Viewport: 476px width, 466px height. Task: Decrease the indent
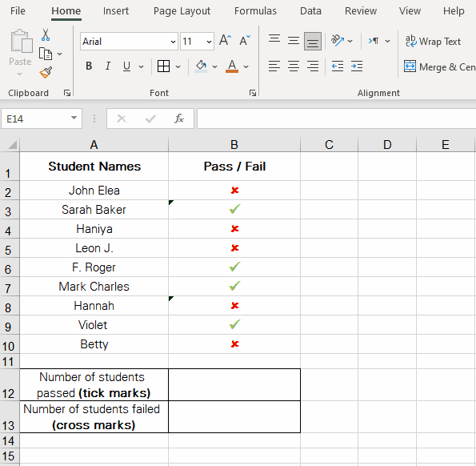338,66
